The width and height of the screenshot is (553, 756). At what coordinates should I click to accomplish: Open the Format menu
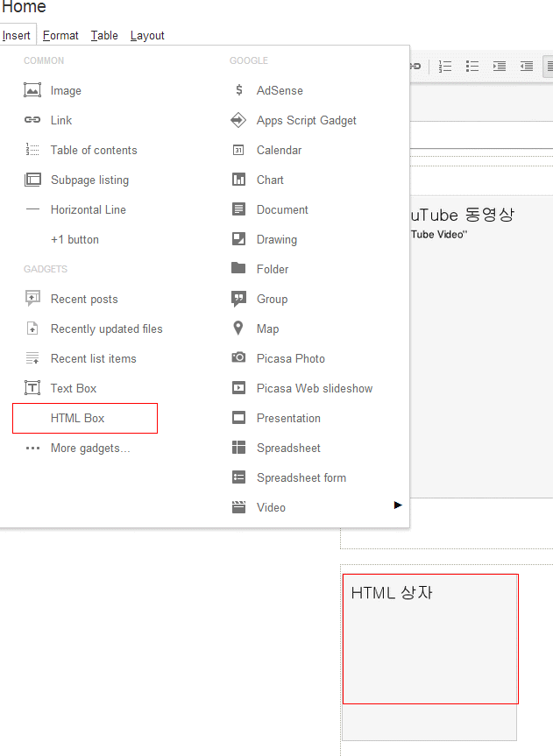coord(60,36)
